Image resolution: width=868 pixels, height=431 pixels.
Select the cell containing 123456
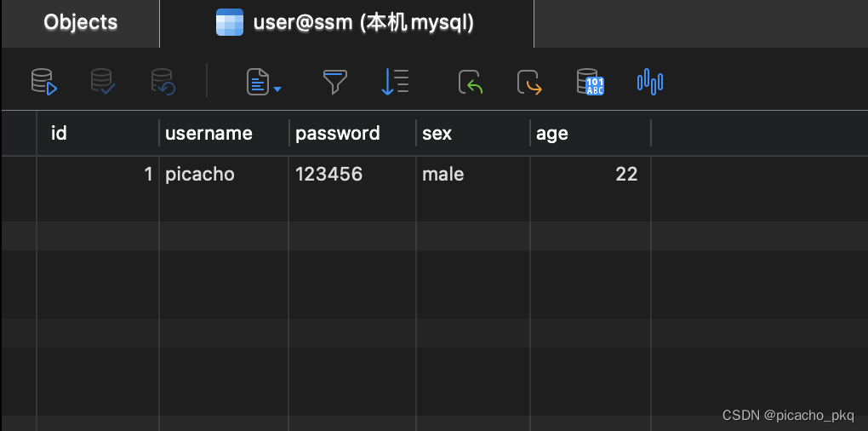point(352,175)
